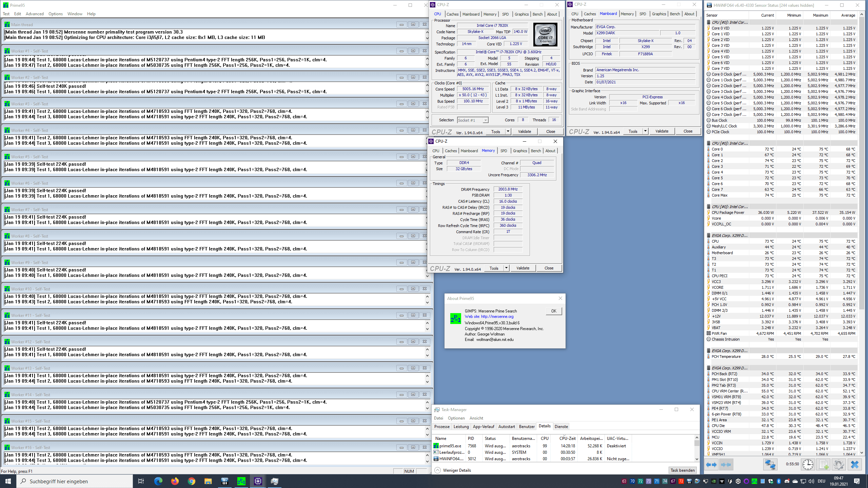
Task: Open Windows Start menu
Action: click(8, 481)
